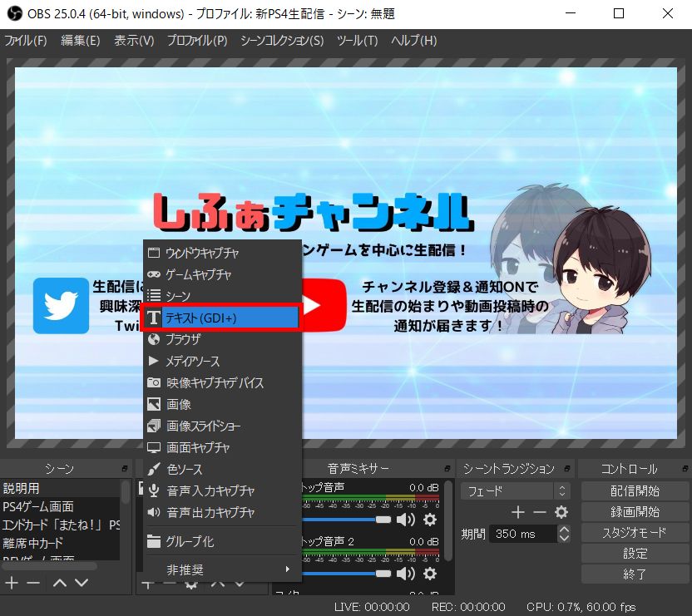Undock the Scene Transitions panel icon
Viewport: 692px width, 616px height.
(567, 468)
